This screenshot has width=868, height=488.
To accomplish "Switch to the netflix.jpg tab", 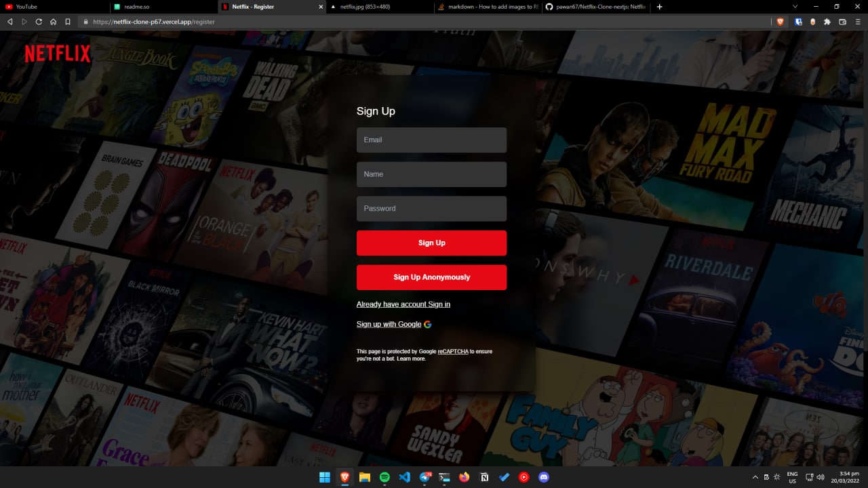I will click(x=380, y=7).
